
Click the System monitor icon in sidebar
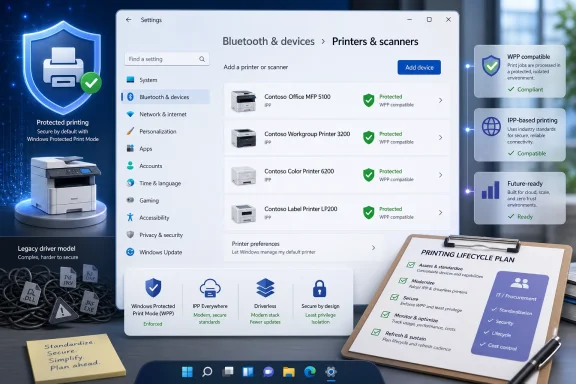pos(130,80)
